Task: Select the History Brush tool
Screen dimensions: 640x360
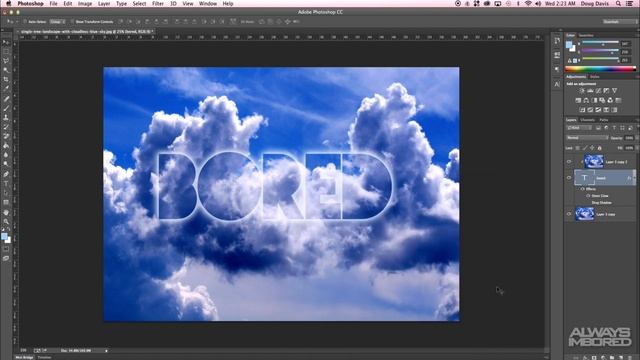Action: coord(6,127)
